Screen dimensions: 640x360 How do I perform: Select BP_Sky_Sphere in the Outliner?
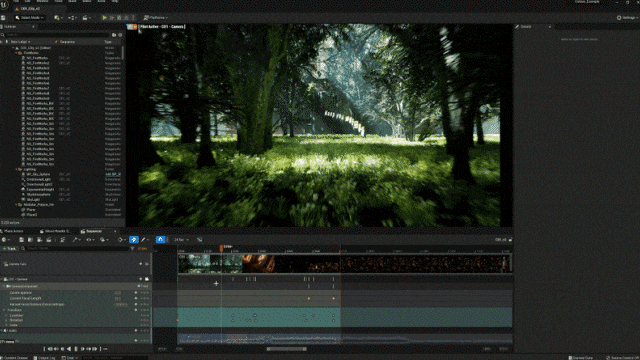[x=38, y=174]
